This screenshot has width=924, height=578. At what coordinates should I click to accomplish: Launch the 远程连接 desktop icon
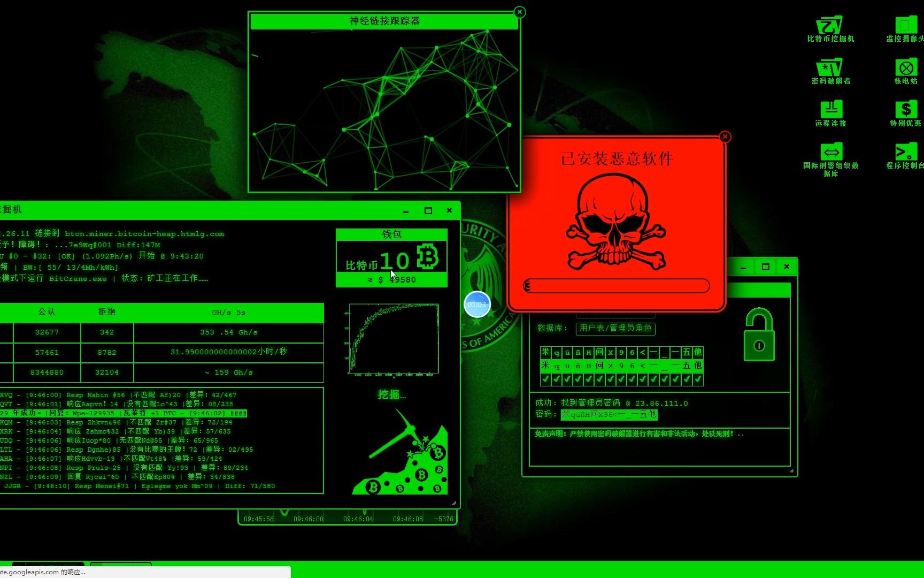[830, 113]
